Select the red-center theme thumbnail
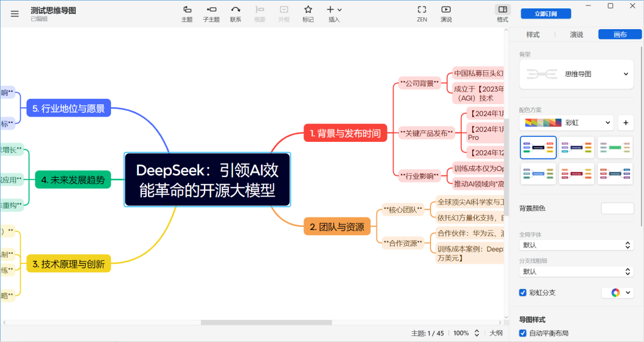Screen dimensions: 644x342 coord(576,173)
